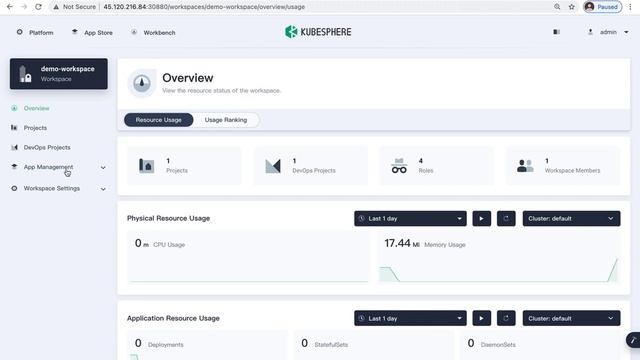Image resolution: width=640 pixels, height=360 pixels.
Task: Click the address bar URL
Action: pos(204,7)
